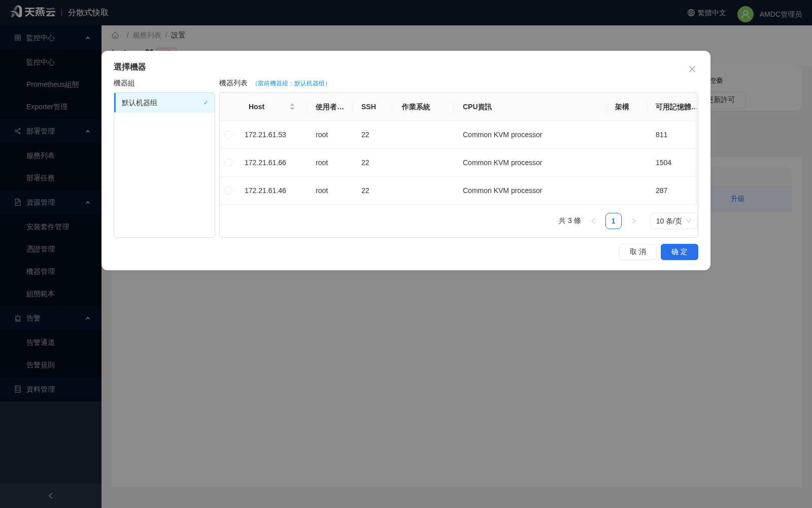Select radio button for host 172.21.61.46
Viewport: 812px width, 508px height.
pyautogui.click(x=228, y=190)
